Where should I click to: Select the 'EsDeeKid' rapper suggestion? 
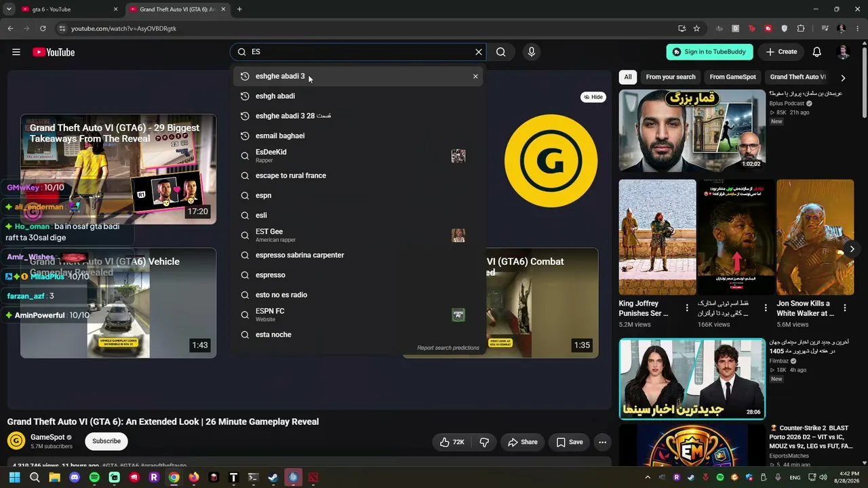(x=358, y=156)
